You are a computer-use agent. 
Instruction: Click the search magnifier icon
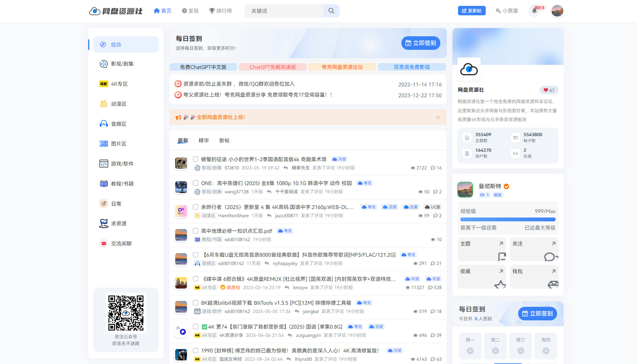331,11
